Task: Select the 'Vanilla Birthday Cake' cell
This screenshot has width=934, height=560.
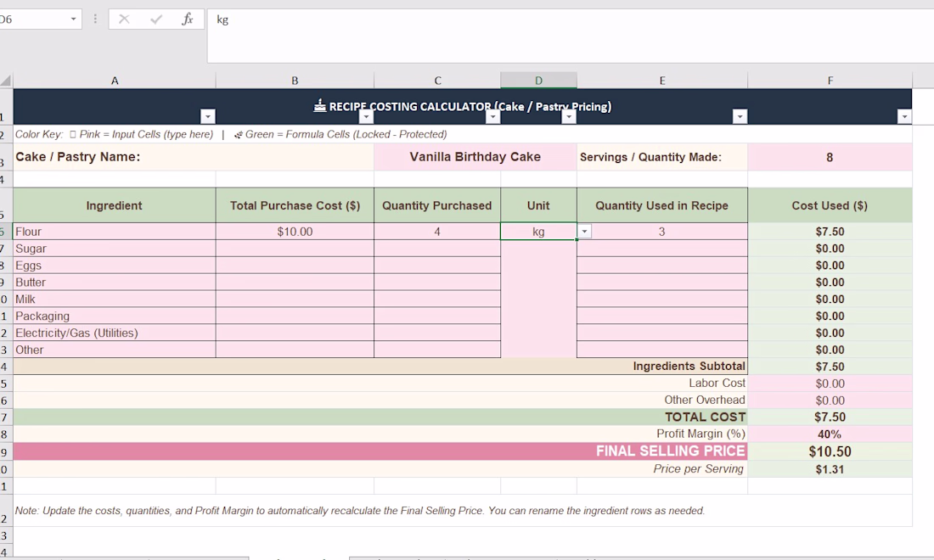Action: pos(475,157)
